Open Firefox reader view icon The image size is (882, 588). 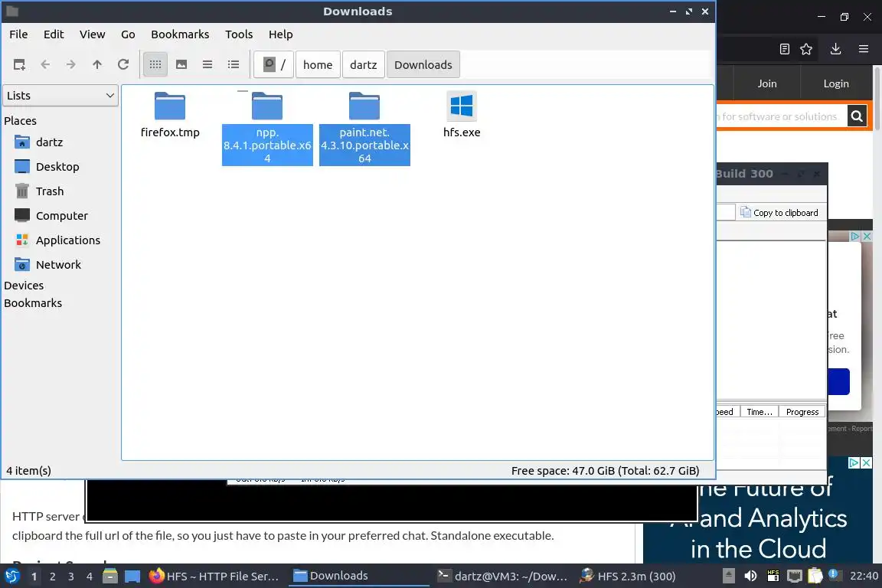tap(785, 49)
